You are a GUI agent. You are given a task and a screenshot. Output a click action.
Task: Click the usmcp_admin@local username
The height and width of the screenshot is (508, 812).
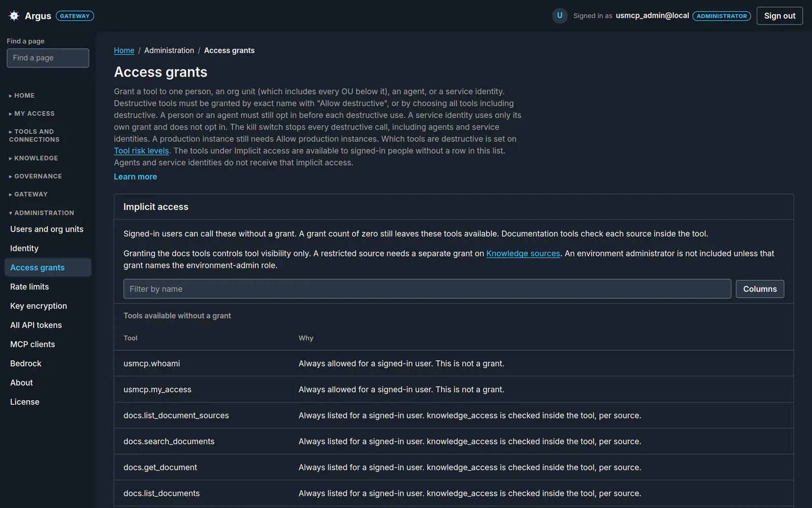click(x=652, y=16)
